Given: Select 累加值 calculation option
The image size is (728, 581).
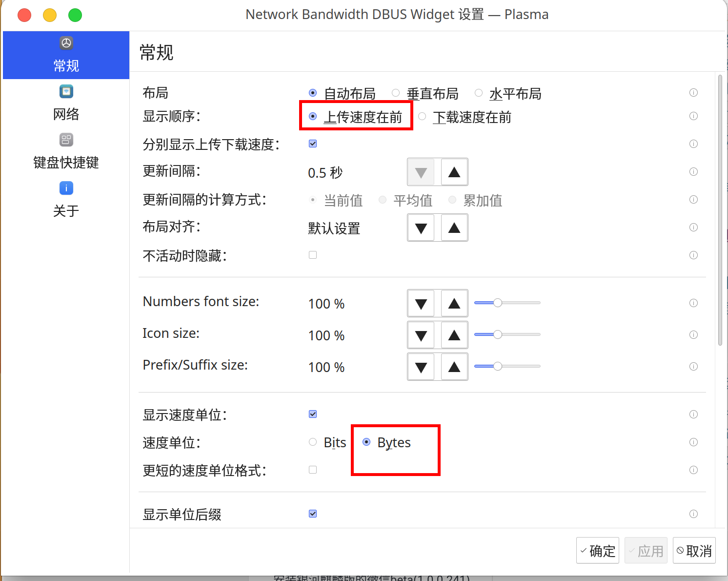Looking at the screenshot, I should coord(476,200).
